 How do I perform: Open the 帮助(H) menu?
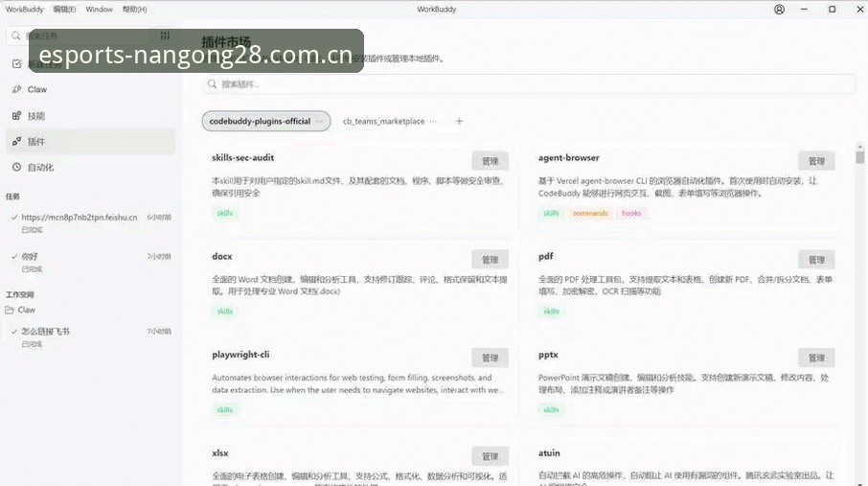tap(134, 10)
